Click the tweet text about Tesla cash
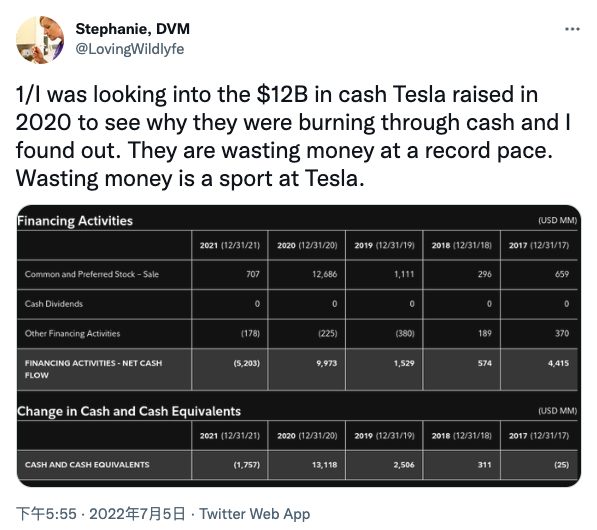597x530 pixels. (x=293, y=136)
